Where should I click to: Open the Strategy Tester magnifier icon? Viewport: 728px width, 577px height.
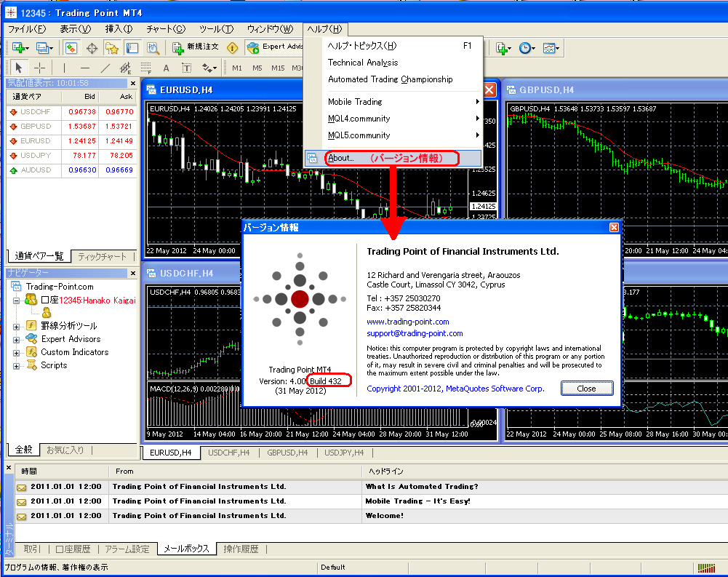click(x=153, y=47)
